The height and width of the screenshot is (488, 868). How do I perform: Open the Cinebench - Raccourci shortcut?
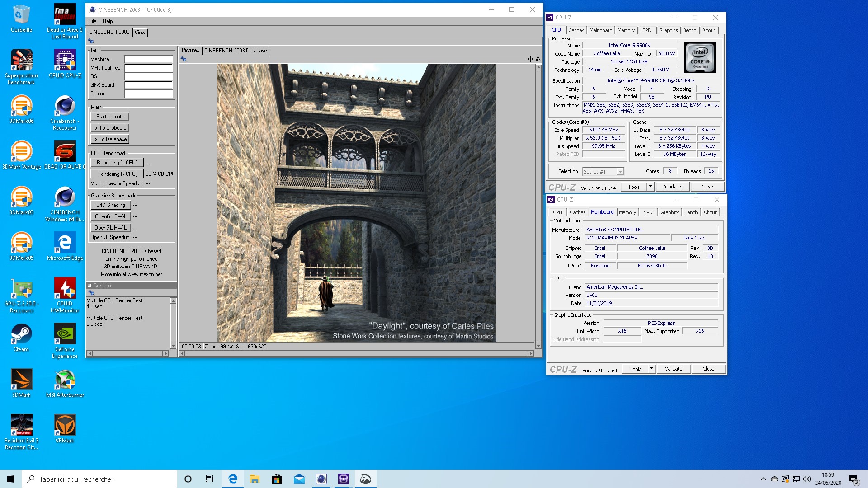(x=65, y=113)
